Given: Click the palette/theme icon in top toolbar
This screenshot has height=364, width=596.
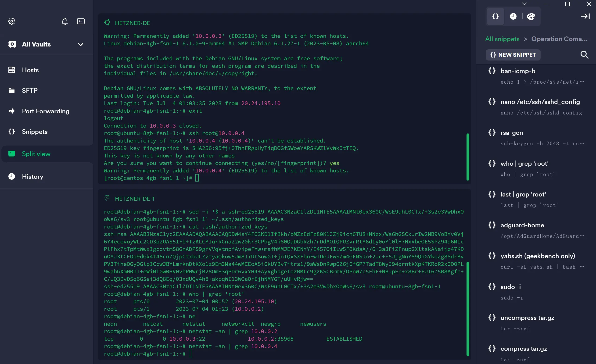Looking at the screenshot, I should click(531, 16).
